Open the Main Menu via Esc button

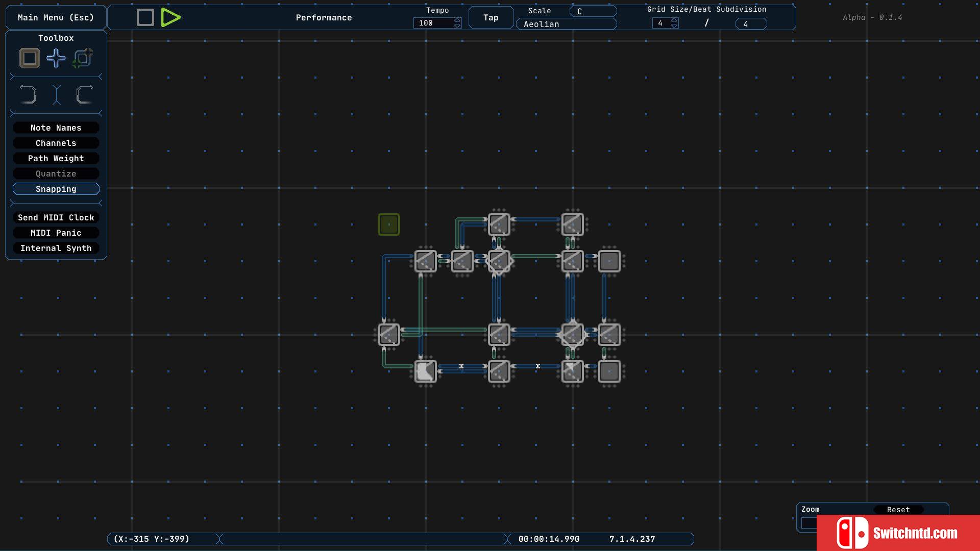(x=56, y=17)
